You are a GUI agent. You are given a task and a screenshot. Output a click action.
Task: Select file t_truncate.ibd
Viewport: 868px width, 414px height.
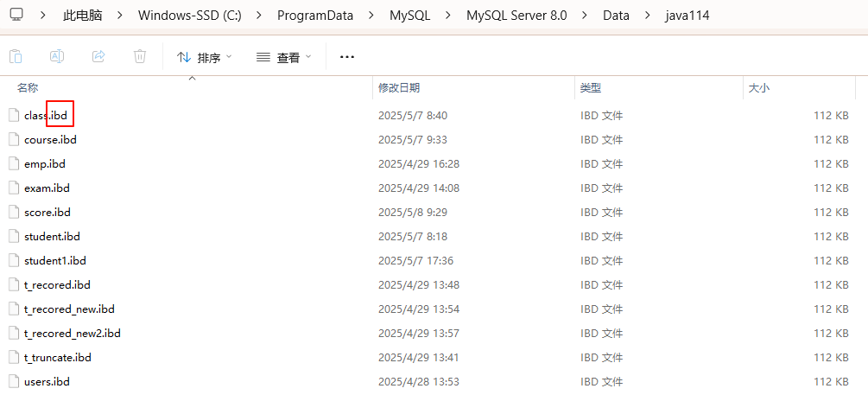(x=58, y=358)
